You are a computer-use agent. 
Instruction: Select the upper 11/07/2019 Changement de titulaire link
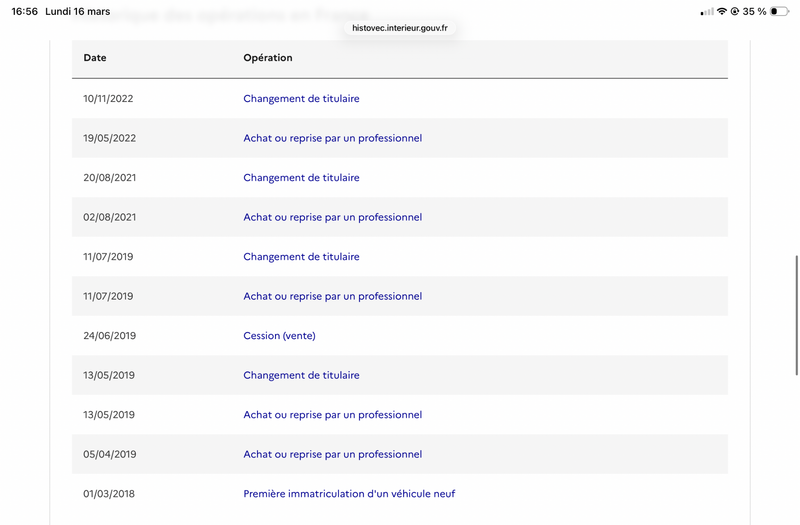point(301,257)
